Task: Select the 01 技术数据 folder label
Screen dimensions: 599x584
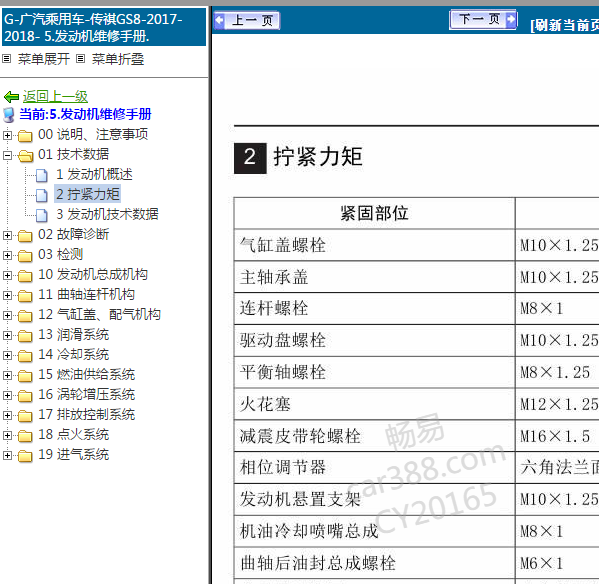Action: 73,154
